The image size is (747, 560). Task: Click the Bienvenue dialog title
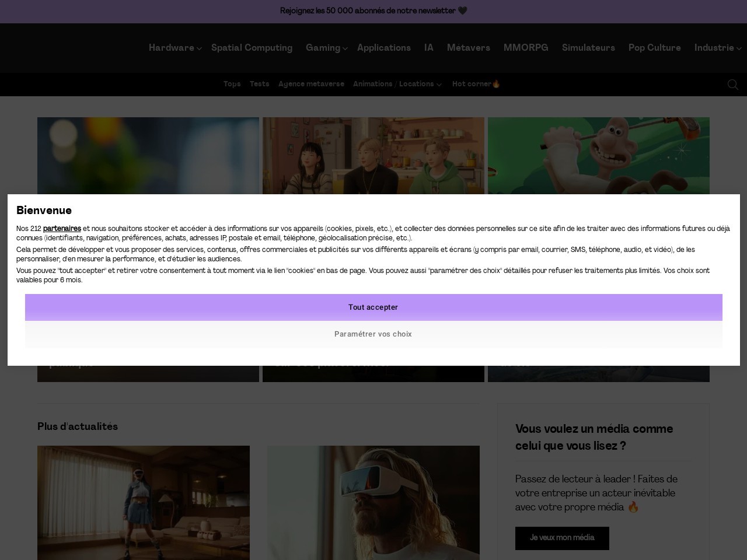[44, 211]
